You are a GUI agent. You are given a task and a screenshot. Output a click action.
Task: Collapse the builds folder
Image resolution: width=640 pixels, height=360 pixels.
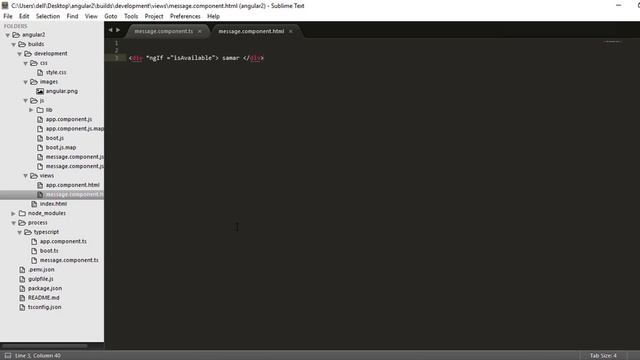(x=13, y=44)
